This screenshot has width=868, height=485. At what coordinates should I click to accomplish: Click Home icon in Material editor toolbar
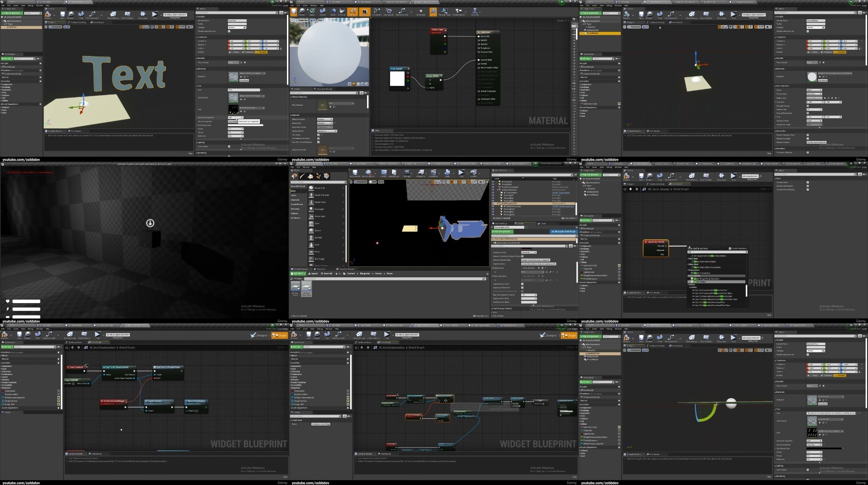pos(333,12)
